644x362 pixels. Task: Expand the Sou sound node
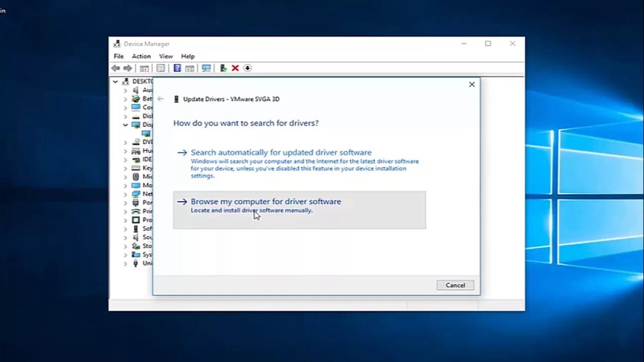tap(125, 237)
